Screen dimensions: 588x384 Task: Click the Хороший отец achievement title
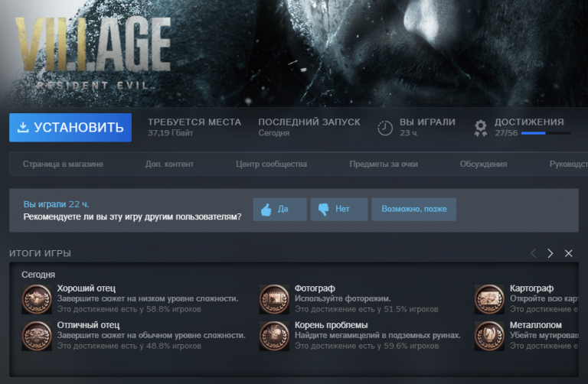pos(87,288)
